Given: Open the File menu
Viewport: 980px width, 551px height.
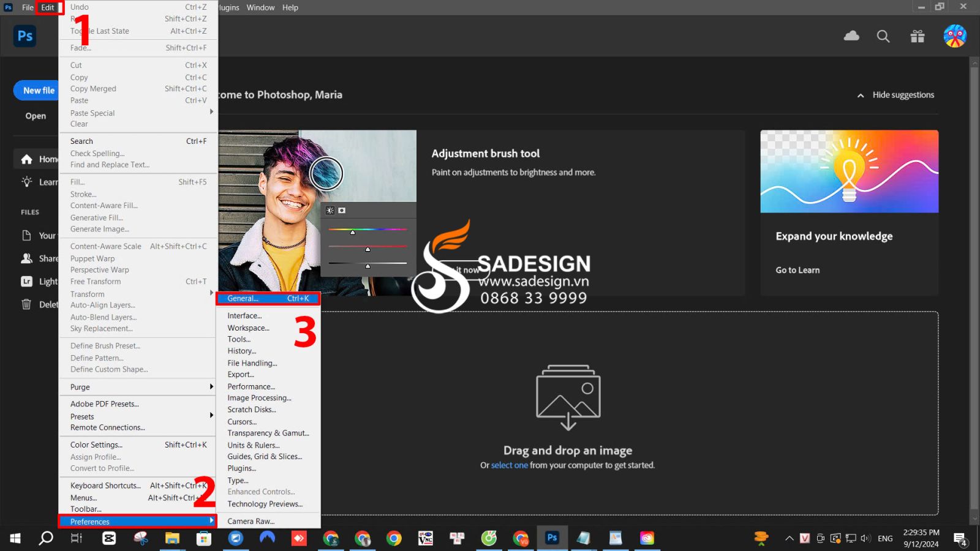Looking at the screenshot, I should point(28,7).
